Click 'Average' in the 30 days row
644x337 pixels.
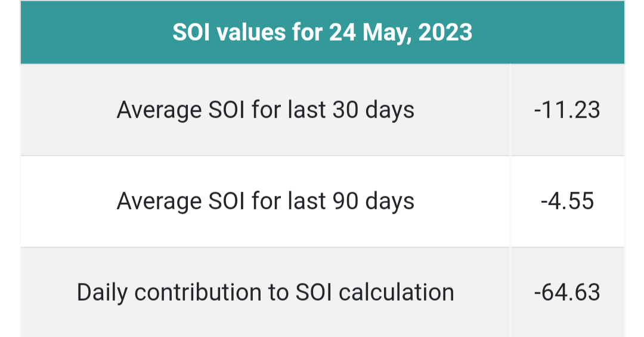point(159,110)
